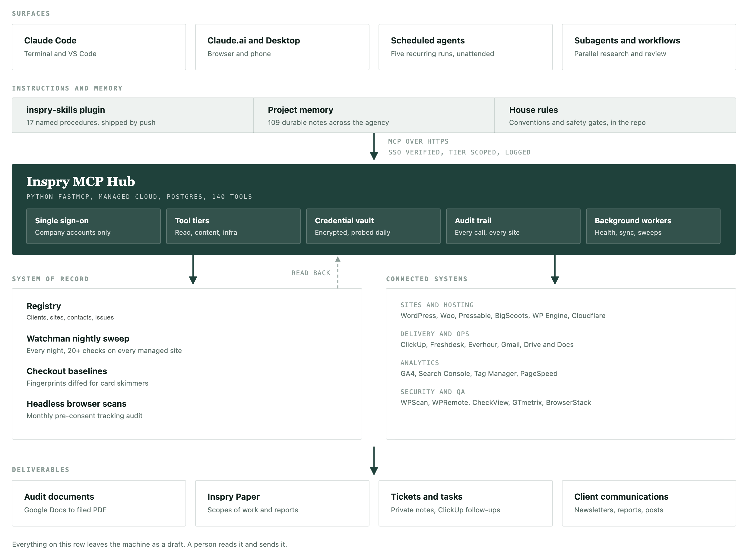748x560 pixels.
Task: Select the Audit trail tile
Action: 513,226
